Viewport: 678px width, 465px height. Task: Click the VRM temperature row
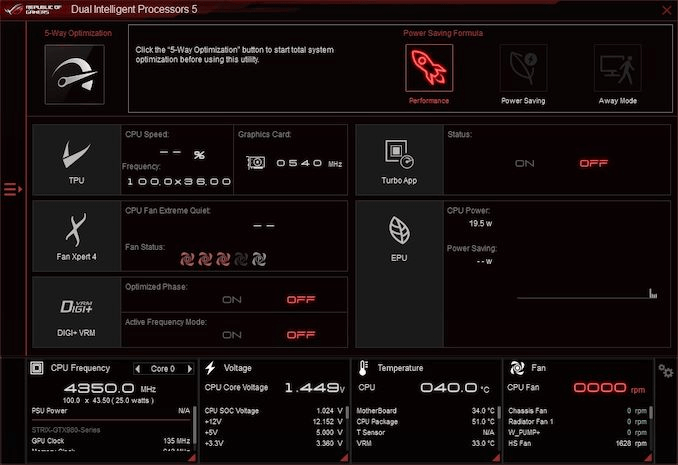click(x=425, y=443)
